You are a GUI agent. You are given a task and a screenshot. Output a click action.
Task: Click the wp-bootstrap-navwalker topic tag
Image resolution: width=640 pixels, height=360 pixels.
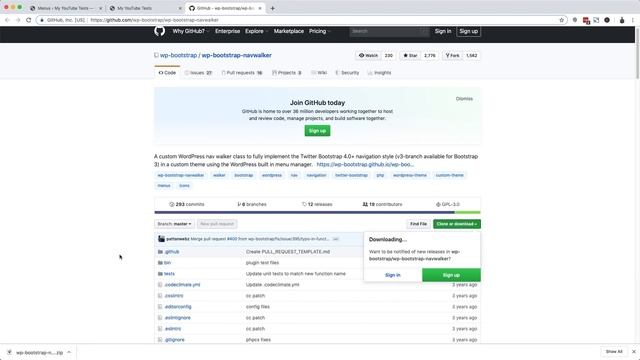tap(181, 175)
